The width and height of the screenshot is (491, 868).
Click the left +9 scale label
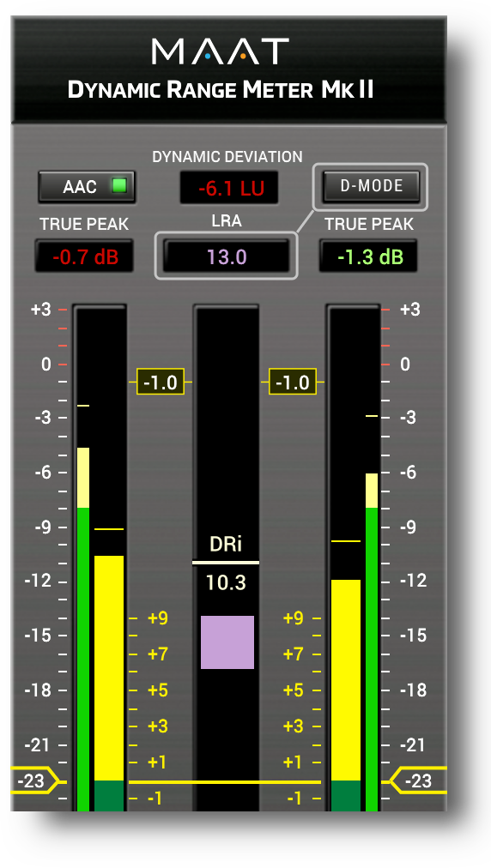point(158,618)
